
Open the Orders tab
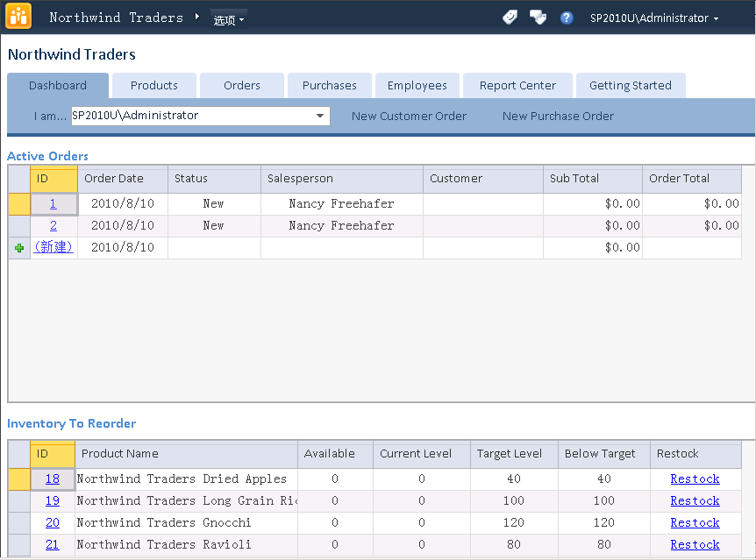(x=242, y=85)
